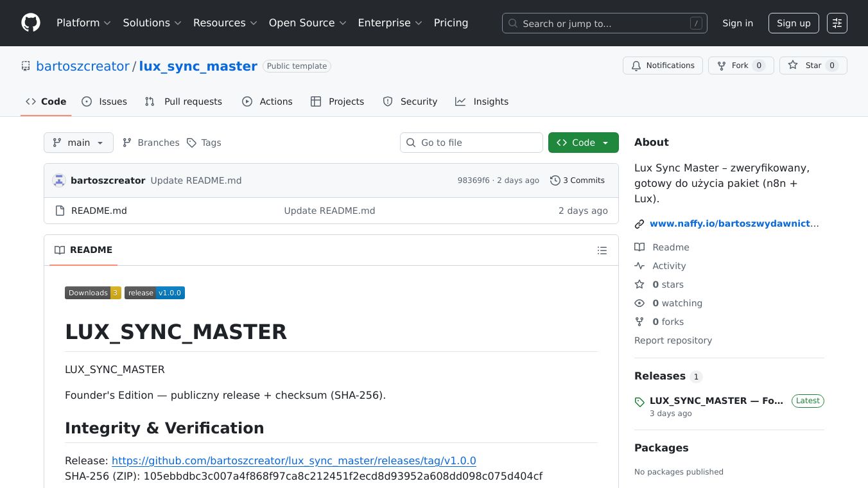
Task: Star the lux_sync_master repository
Action: [x=813, y=65]
